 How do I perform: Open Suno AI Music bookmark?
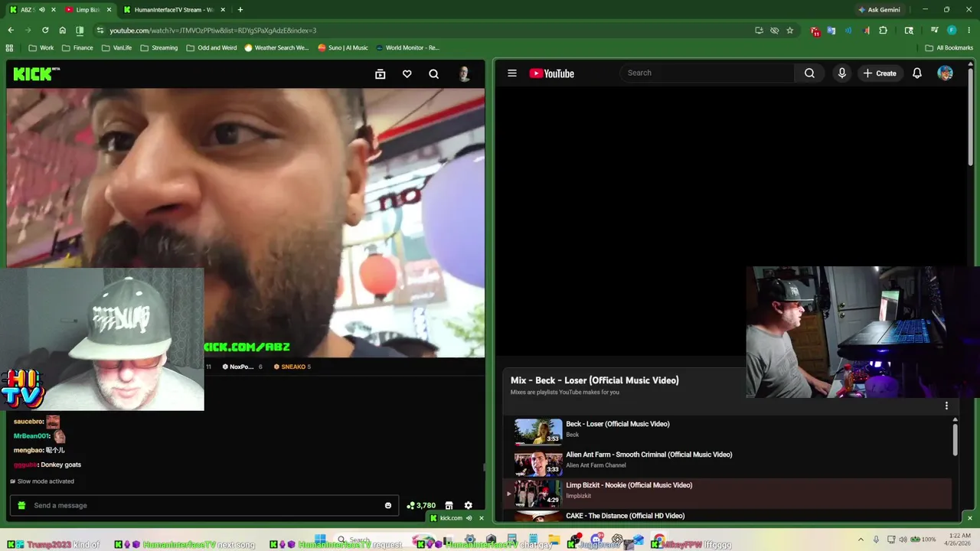tap(343, 47)
